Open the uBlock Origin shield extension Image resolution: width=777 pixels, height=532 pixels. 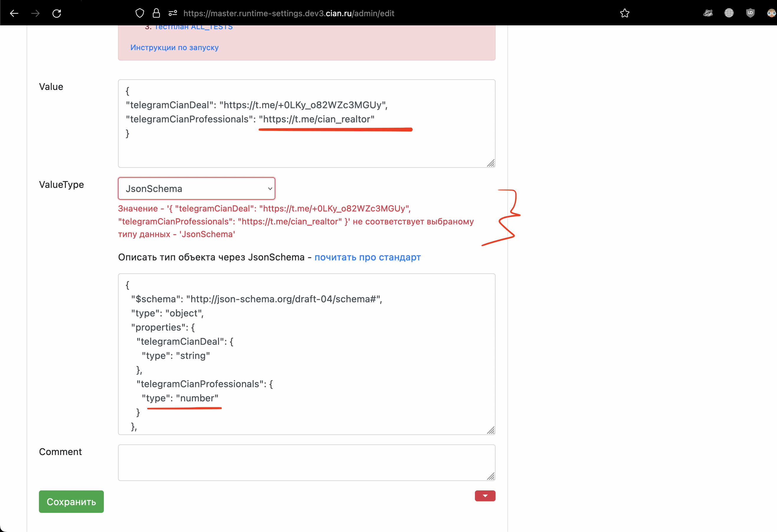[750, 13]
